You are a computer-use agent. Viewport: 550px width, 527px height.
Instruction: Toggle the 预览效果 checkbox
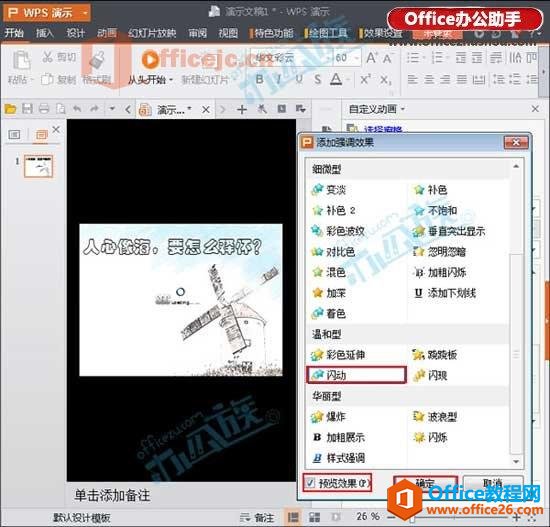pos(310,483)
